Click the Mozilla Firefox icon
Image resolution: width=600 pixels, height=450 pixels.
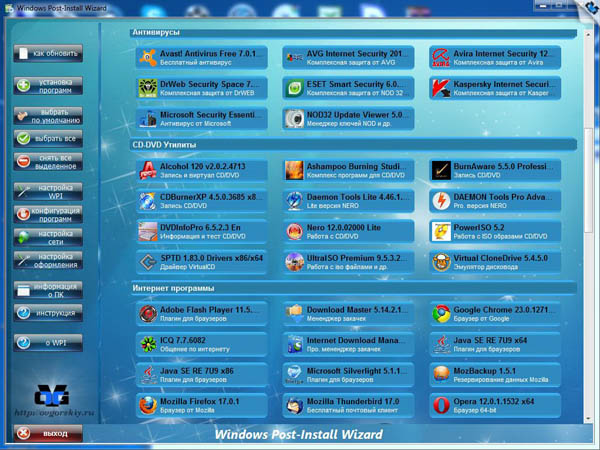(x=148, y=406)
